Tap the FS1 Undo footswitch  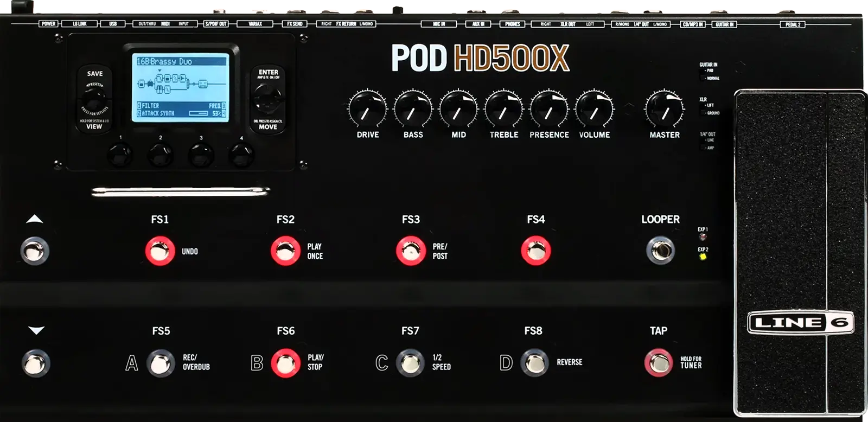[160, 251]
